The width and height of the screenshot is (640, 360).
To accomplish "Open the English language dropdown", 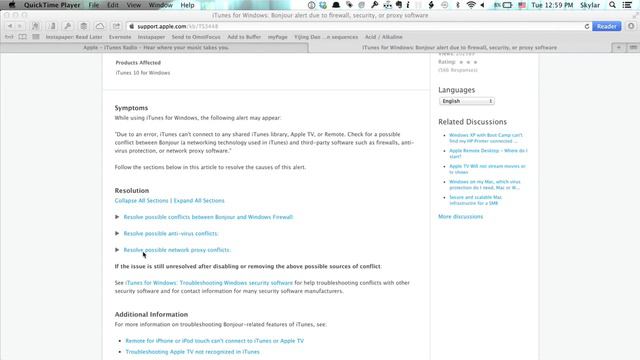I will click(467, 101).
